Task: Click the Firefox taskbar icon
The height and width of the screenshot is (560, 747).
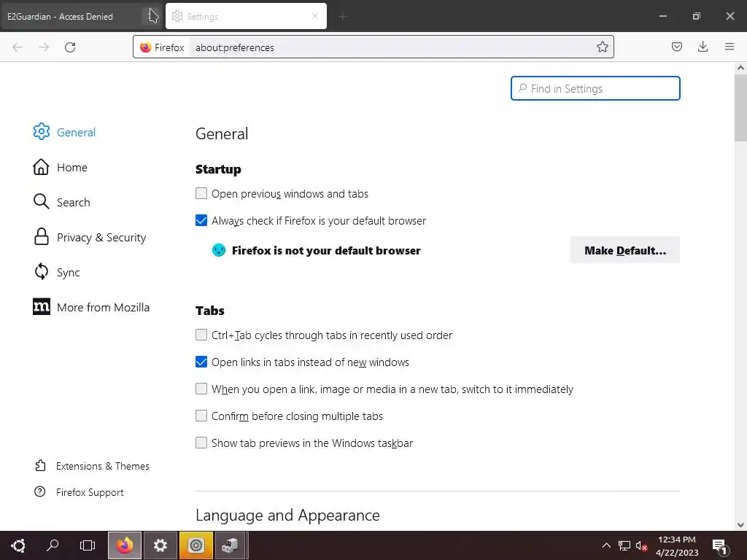Action: tap(125, 545)
